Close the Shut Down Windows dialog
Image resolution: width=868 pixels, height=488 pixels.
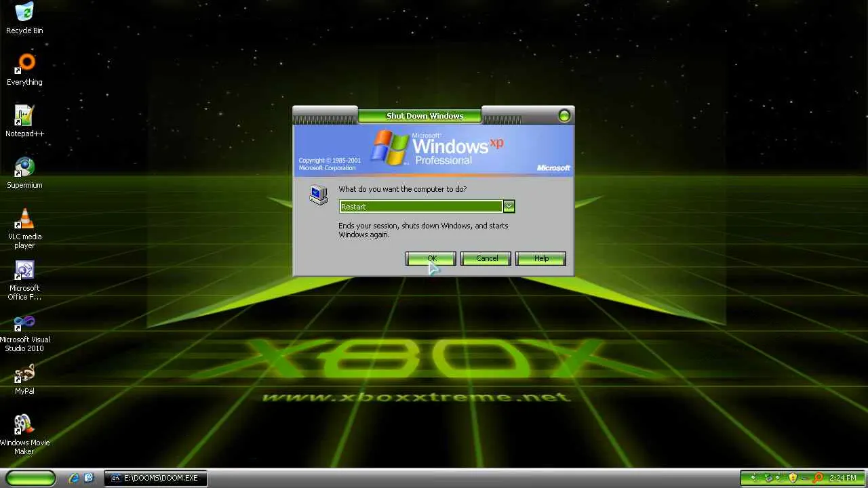click(x=564, y=116)
